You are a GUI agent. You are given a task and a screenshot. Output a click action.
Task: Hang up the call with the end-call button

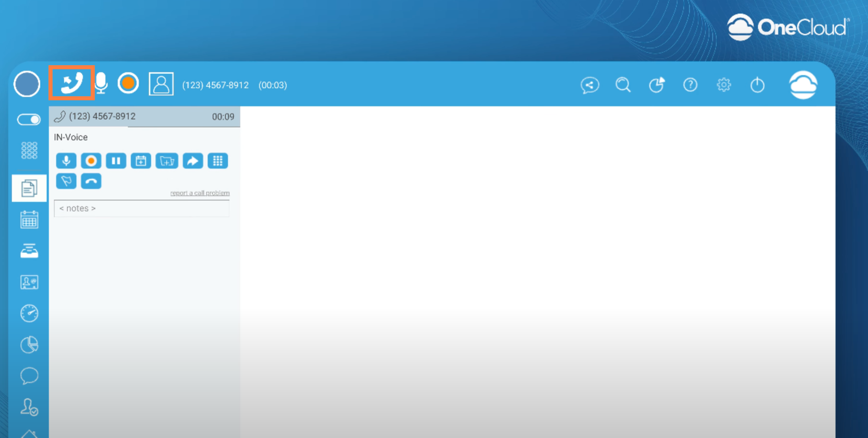pos(91,181)
